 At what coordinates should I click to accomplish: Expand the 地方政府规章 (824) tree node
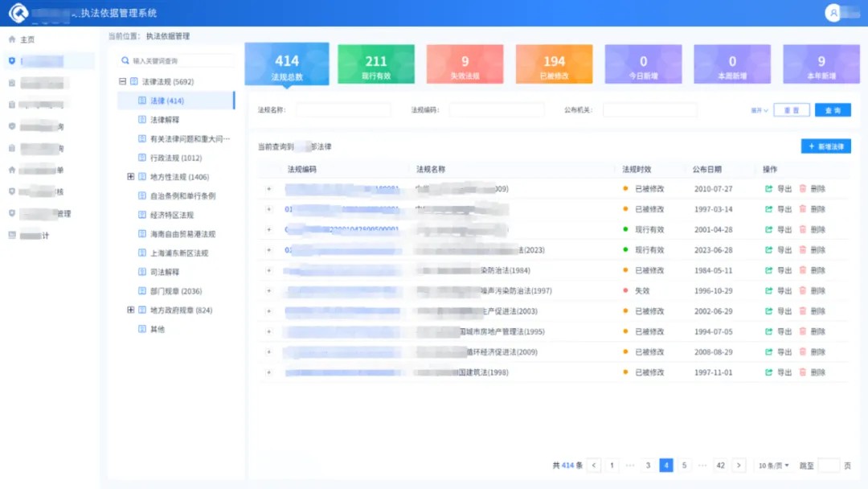pos(131,310)
